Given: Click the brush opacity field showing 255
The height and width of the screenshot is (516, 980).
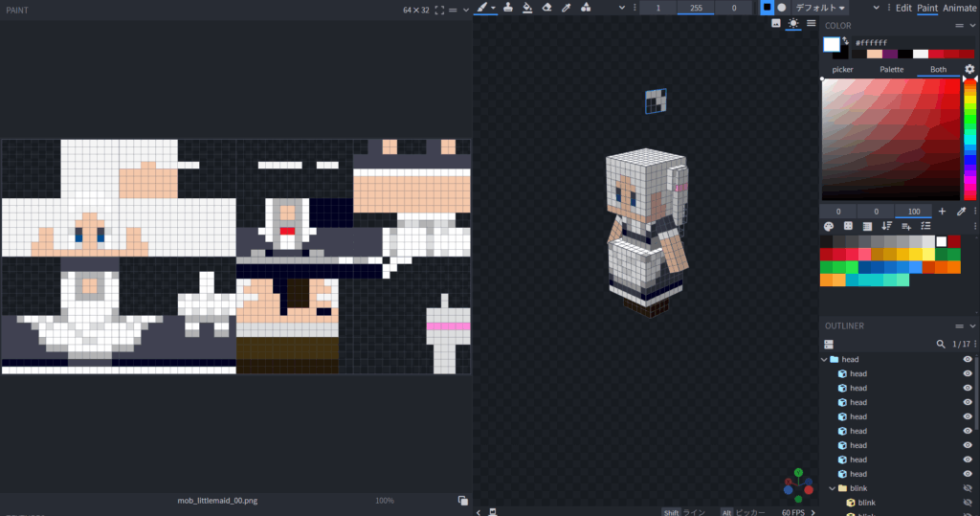Looking at the screenshot, I should tap(696, 8).
